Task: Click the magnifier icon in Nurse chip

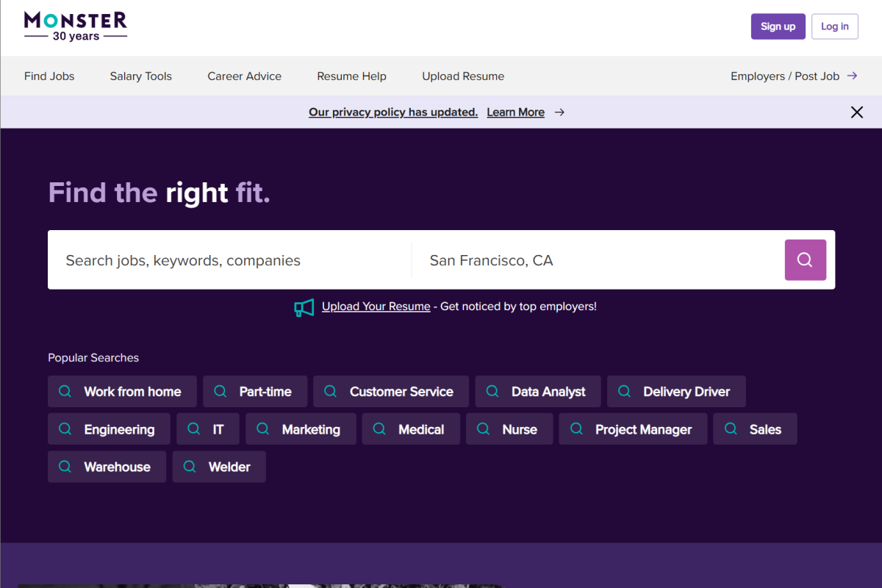Action: click(484, 429)
